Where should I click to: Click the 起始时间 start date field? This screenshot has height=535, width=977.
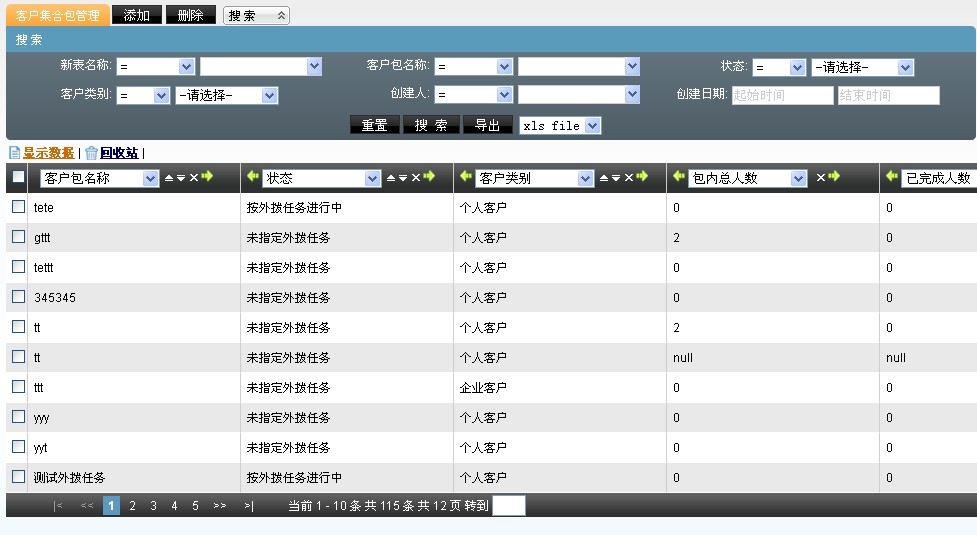(782, 95)
